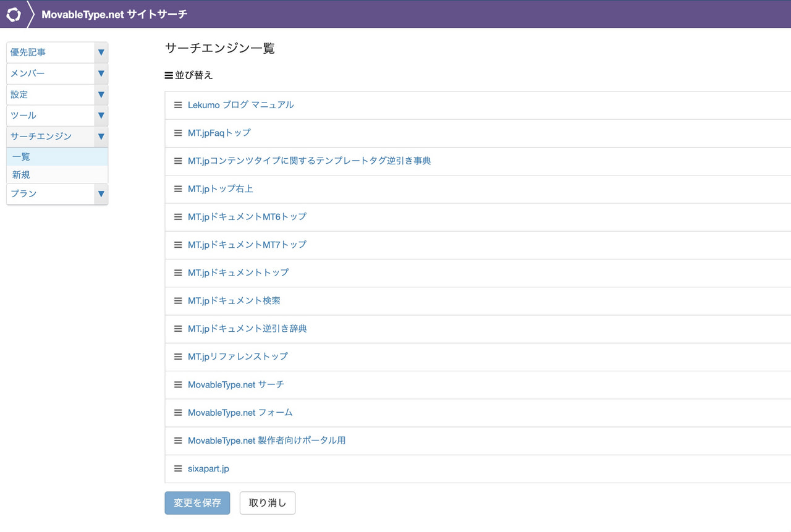Click the drag handle for MT.jpリファレンストップ
This screenshot has width=791, height=532.
coord(177,357)
